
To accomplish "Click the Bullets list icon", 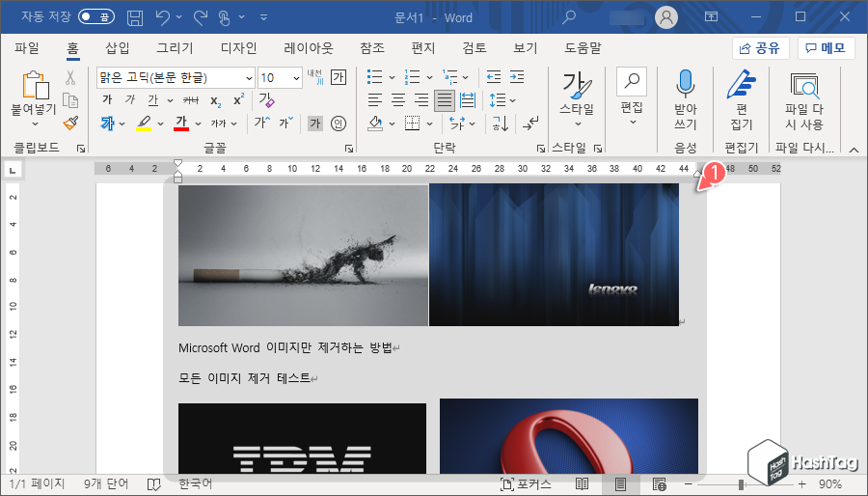I will pyautogui.click(x=375, y=77).
